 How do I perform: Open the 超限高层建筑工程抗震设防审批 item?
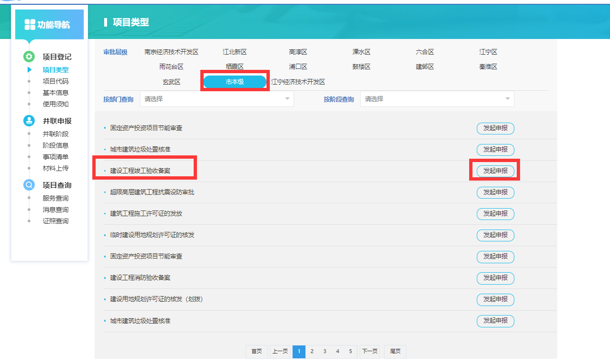coord(152,192)
